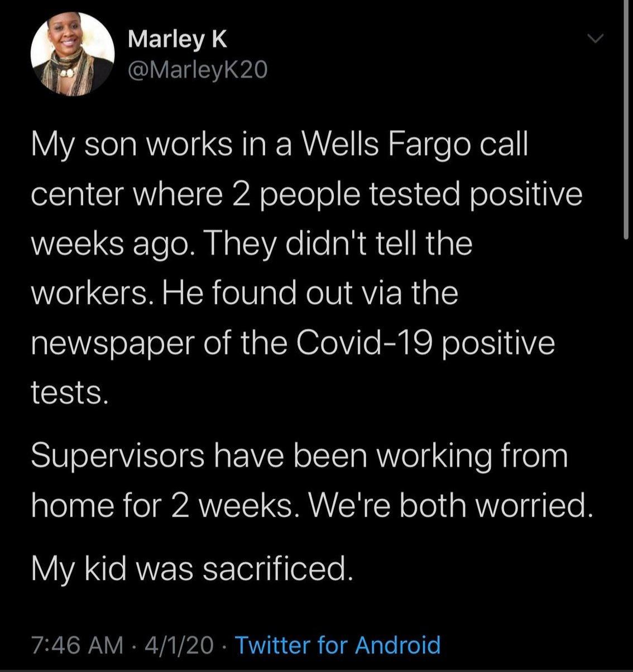
Task: Click the text "They didn't tell the"
Action: 341,244
